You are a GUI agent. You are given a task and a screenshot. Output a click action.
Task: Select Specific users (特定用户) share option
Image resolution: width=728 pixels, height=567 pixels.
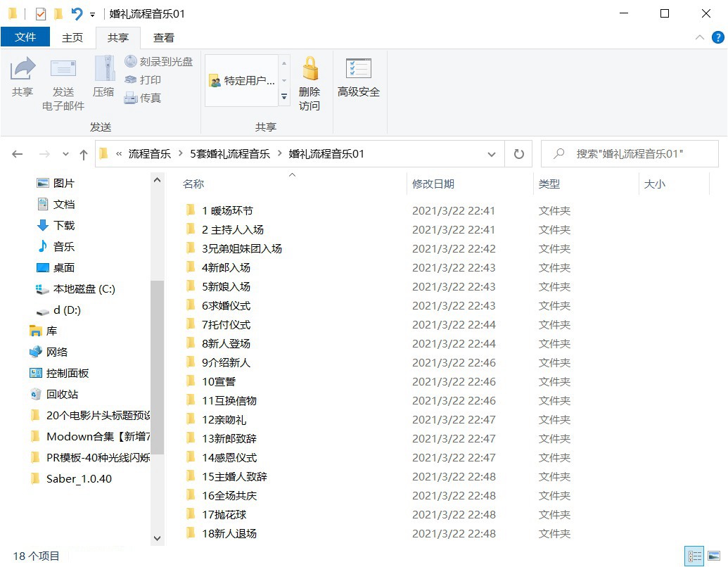pos(241,81)
